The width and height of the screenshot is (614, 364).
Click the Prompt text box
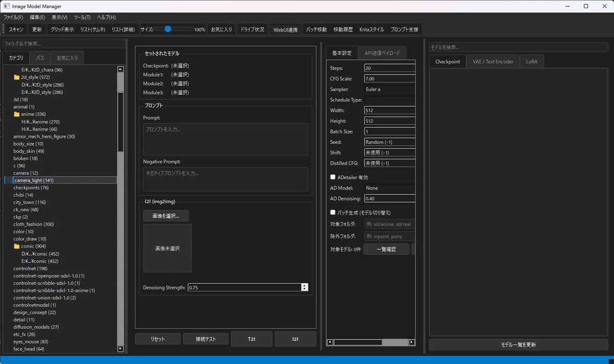click(226, 139)
